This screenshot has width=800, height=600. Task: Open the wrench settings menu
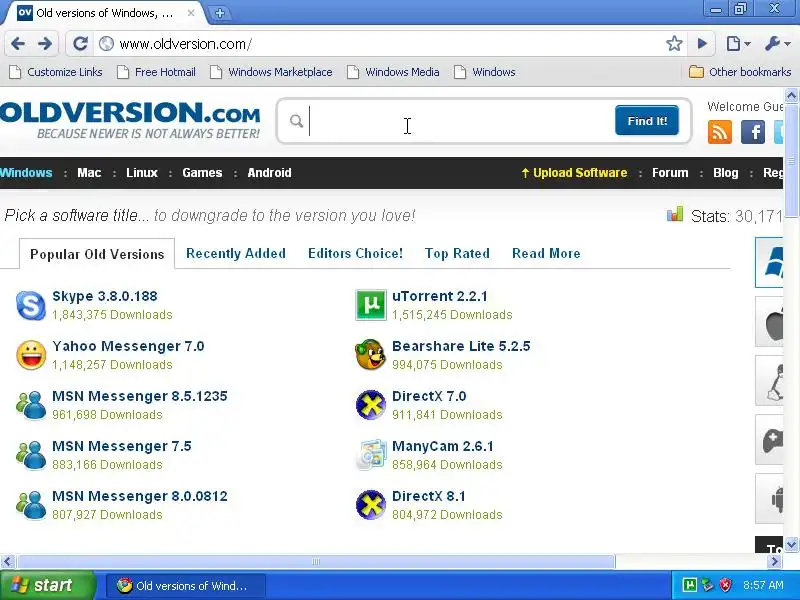[x=777, y=44]
